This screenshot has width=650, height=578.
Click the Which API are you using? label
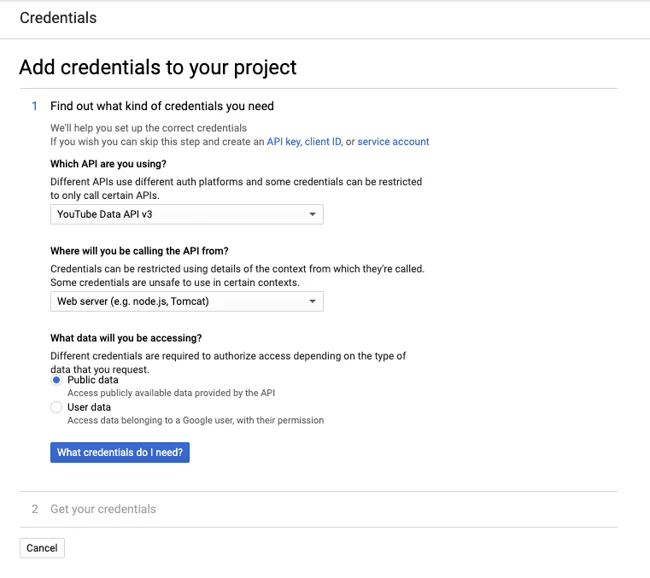108,164
